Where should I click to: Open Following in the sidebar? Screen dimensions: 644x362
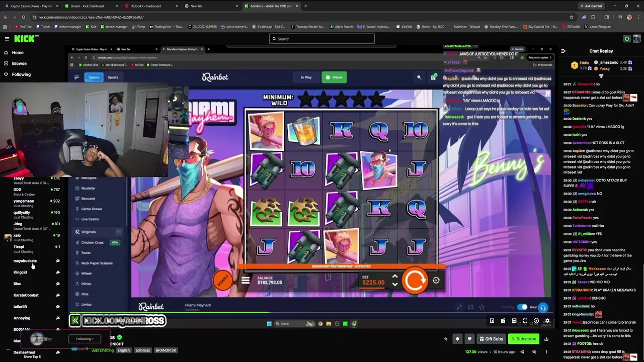21,74
